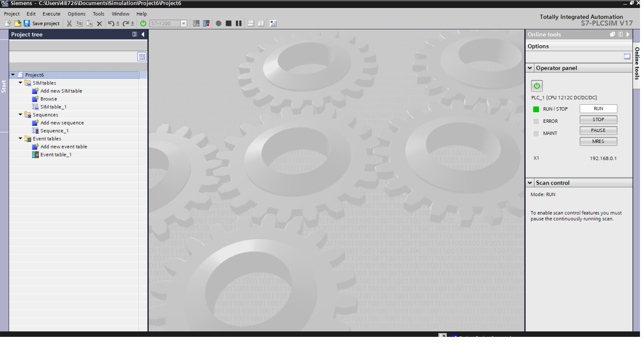Screen dimensions: 644x362
Task: Collapse the Scan control section
Action: coord(530,183)
